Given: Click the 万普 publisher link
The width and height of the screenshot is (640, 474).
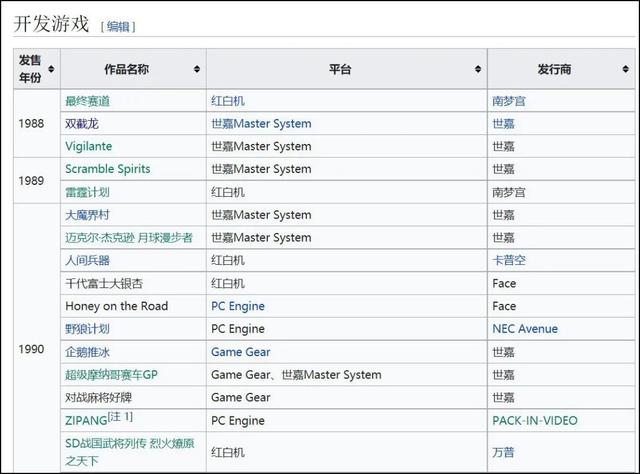Looking at the screenshot, I should [503, 452].
